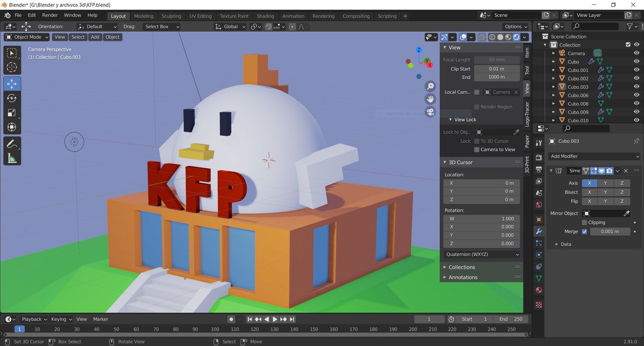Disable the Merge checkbox
The image size is (644, 346).
pyautogui.click(x=584, y=232)
